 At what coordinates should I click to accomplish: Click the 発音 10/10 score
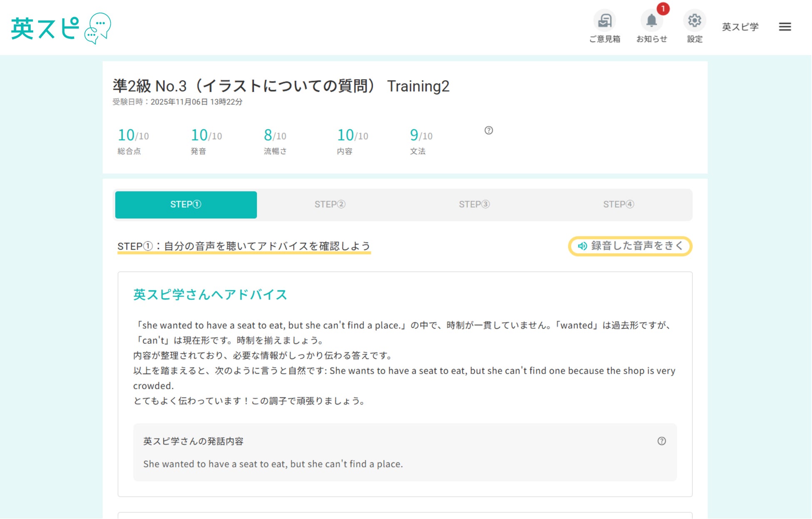coord(206,135)
